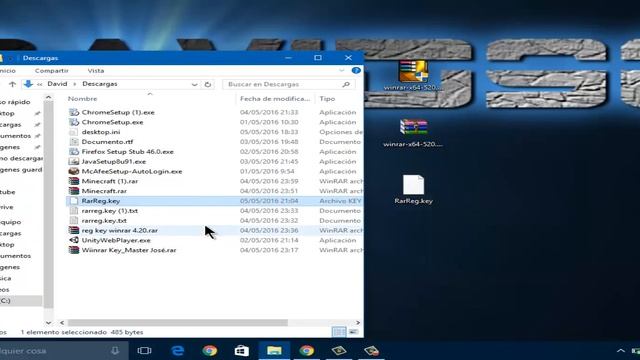Open the Vista ribbon tab
This screenshot has height=360, width=640.
[96, 71]
